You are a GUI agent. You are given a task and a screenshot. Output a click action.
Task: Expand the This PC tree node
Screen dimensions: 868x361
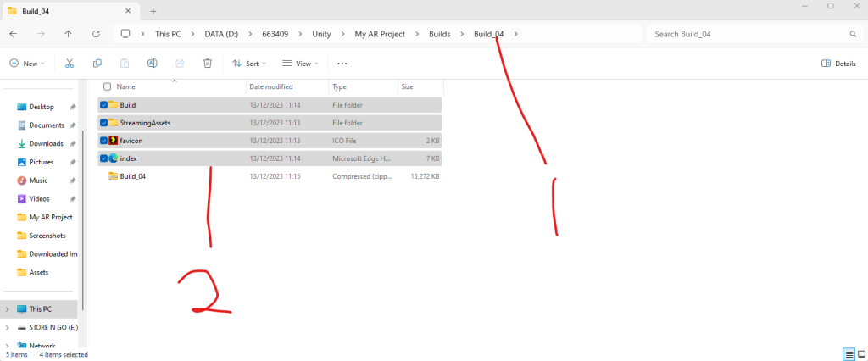tap(8, 309)
